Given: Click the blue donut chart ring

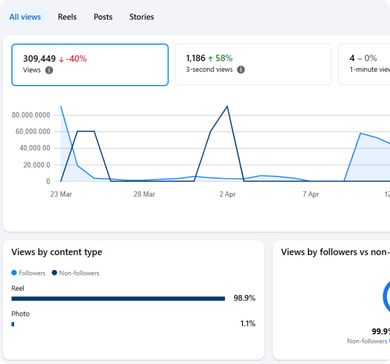Looking at the screenshot, I should [386, 297].
